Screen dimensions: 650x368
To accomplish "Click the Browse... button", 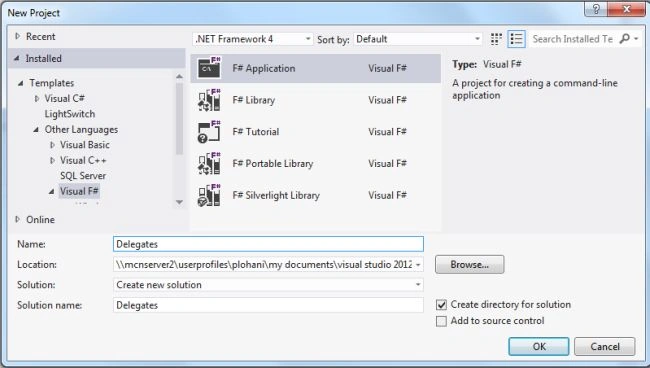I will click(470, 264).
